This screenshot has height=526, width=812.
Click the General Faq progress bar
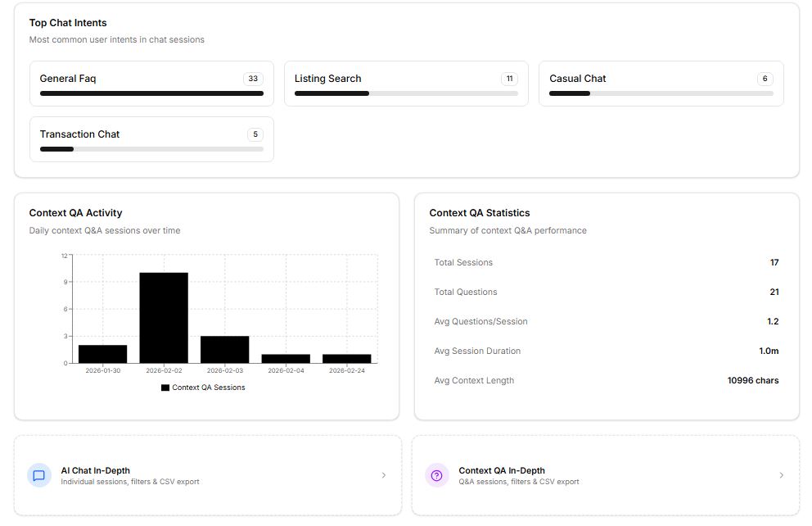point(151,93)
